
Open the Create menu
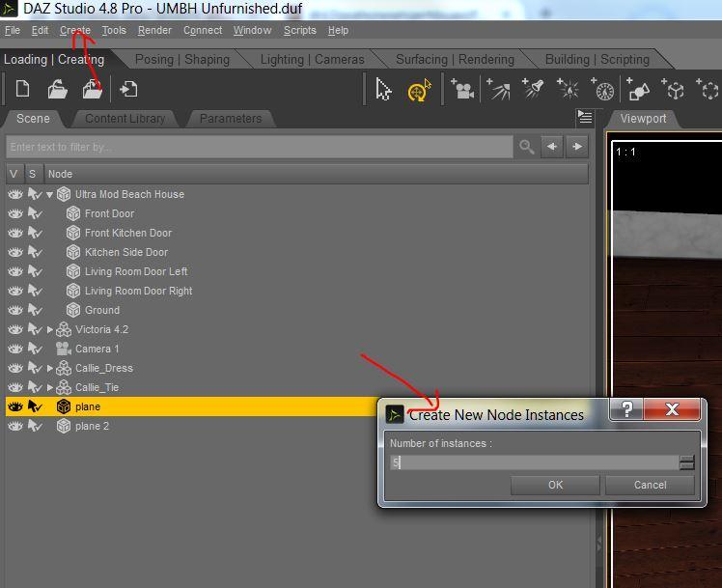75,30
